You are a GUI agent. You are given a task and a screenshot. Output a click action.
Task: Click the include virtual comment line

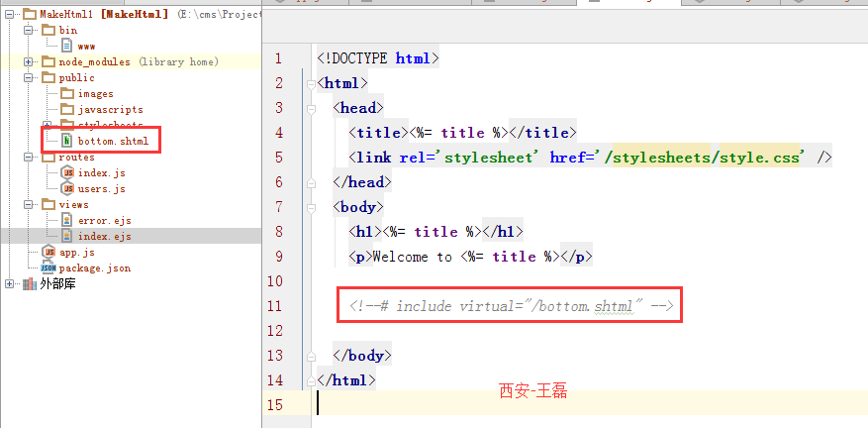(511, 306)
